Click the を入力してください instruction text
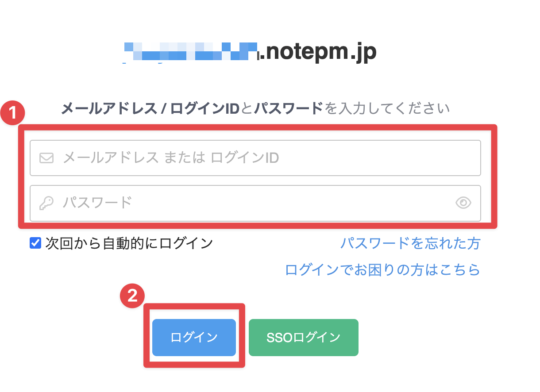Screen dimensions: 540x392 387,108
